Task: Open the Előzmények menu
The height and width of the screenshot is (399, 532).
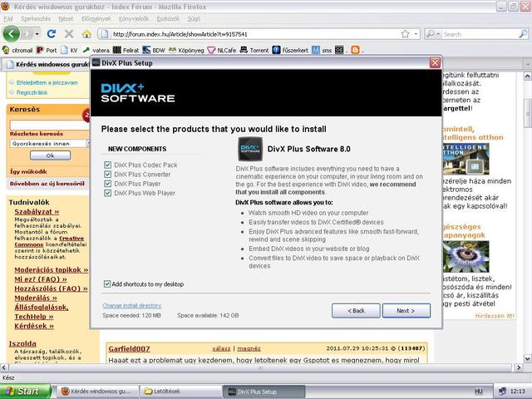Action: click(96, 18)
